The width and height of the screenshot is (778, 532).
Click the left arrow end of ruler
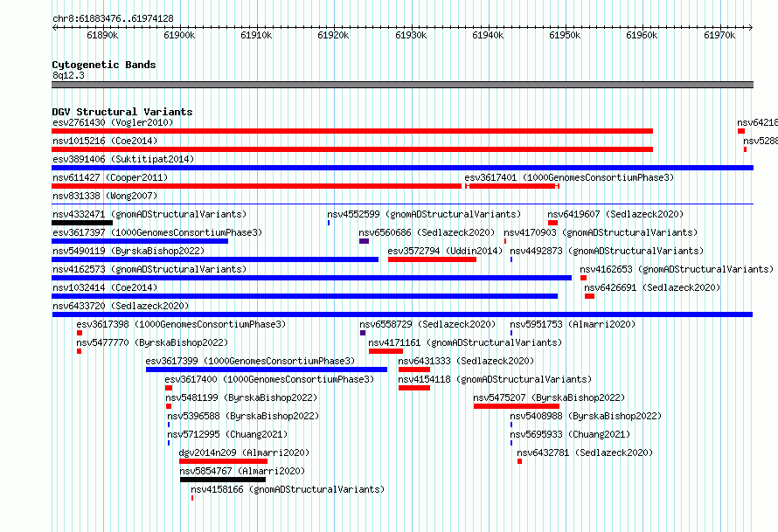[54, 27]
